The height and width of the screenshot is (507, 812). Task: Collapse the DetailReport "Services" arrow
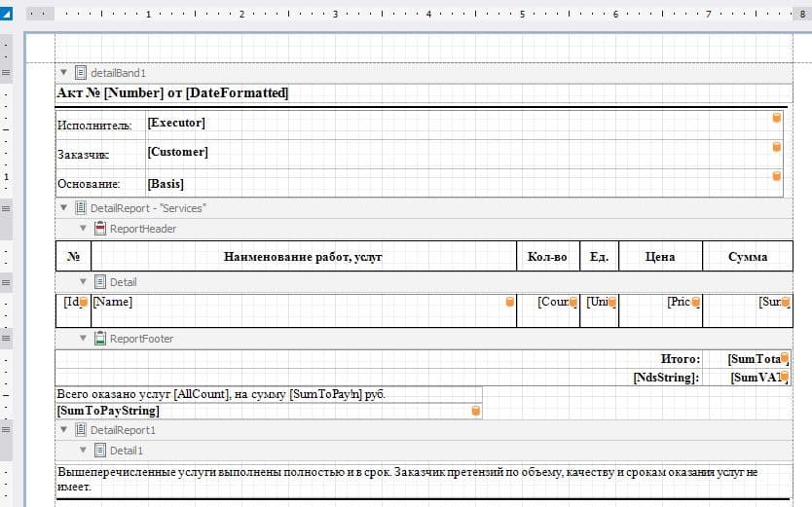point(64,208)
